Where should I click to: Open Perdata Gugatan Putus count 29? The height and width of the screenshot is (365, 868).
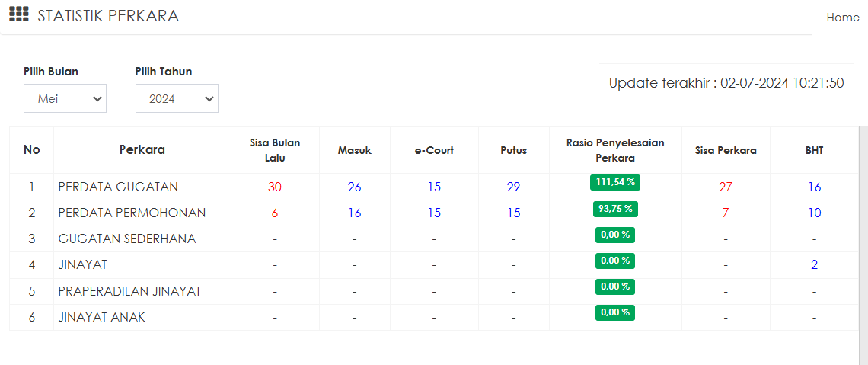click(x=514, y=187)
